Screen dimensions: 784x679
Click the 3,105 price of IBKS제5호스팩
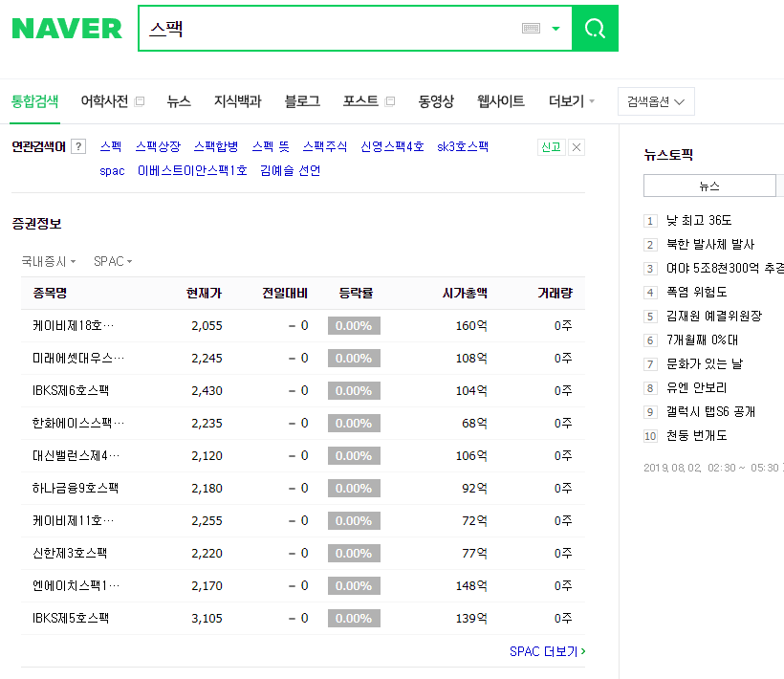coord(207,619)
